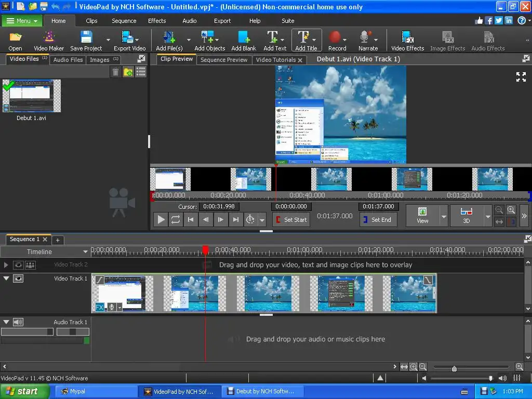Collapse Video Track 1 triangle
This screenshot has width=532, height=399.
(6, 278)
